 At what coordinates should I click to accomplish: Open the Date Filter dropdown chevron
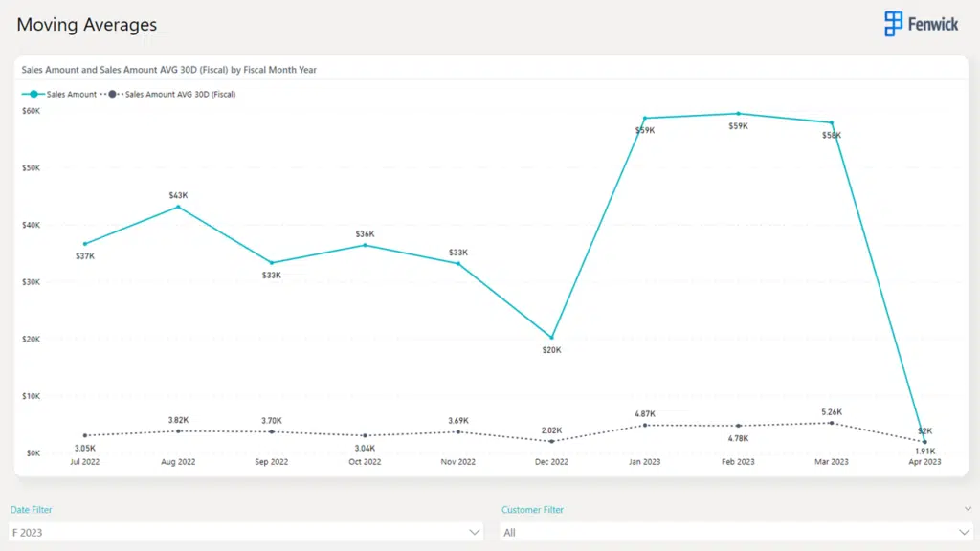click(475, 532)
